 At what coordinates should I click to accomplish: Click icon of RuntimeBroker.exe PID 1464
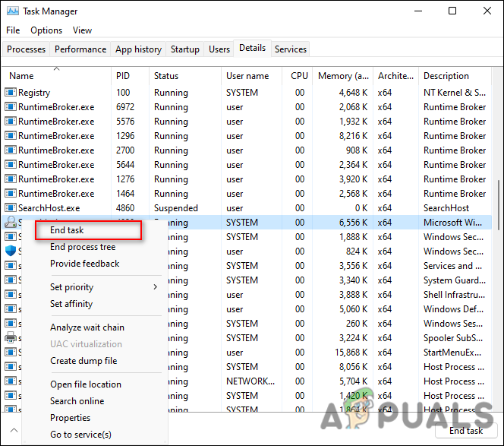pyautogui.click(x=11, y=194)
